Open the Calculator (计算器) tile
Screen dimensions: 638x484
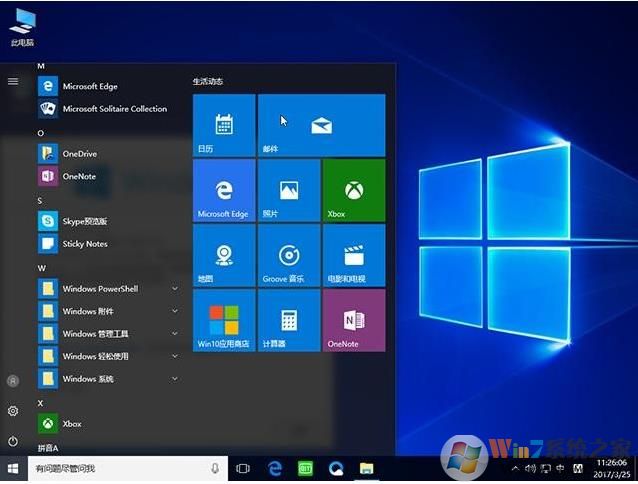pyautogui.click(x=289, y=321)
